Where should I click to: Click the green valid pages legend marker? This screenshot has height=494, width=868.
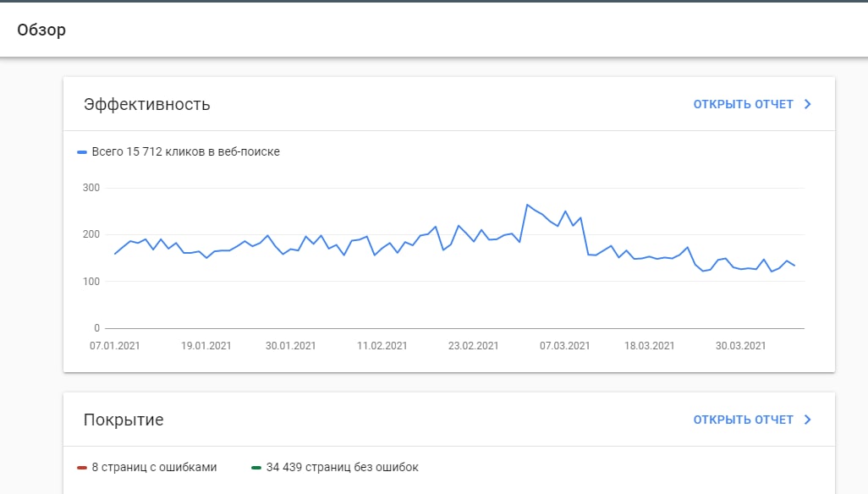click(x=256, y=468)
